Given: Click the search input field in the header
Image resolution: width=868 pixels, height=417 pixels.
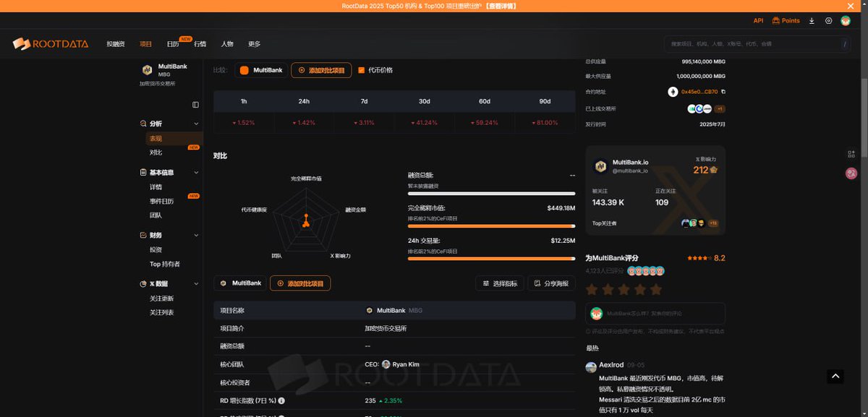Looking at the screenshot, I should (x=757, y=44).
